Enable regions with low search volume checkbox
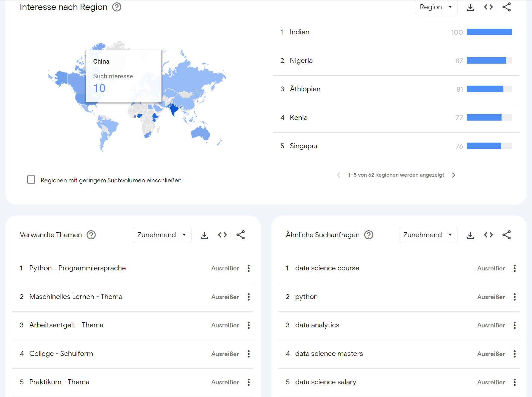The image size is (532, 397). (x=31, y=180)
